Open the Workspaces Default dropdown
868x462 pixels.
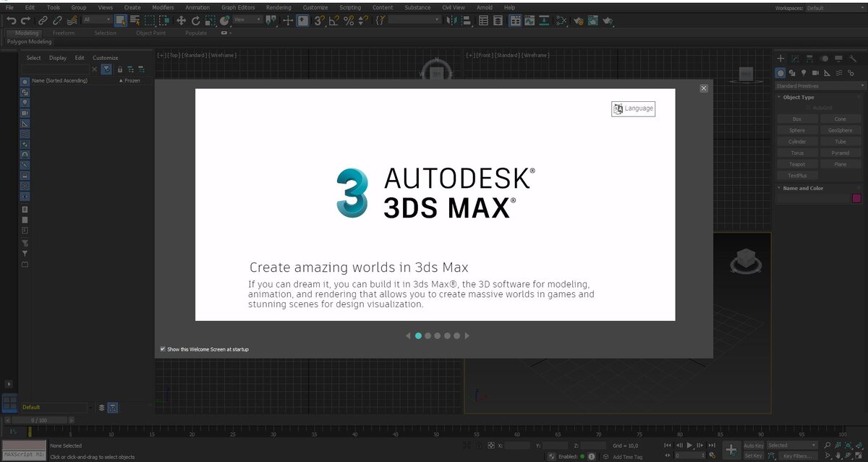point(834,8)
